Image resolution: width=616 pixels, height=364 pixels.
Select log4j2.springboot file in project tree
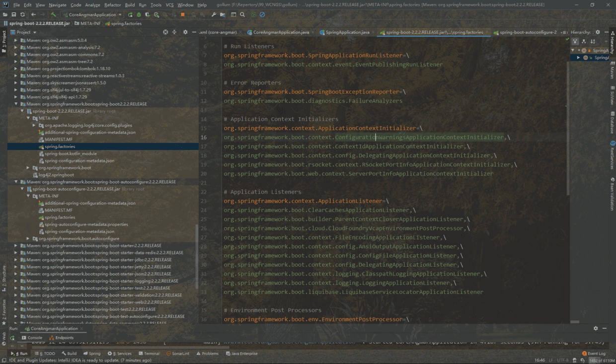tap(53, 175)
